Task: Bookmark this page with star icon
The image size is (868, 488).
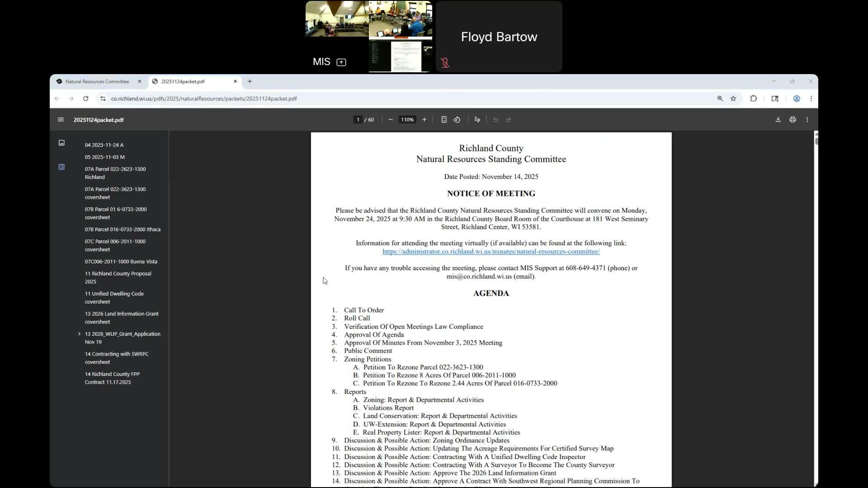Action: pos(733,99)
